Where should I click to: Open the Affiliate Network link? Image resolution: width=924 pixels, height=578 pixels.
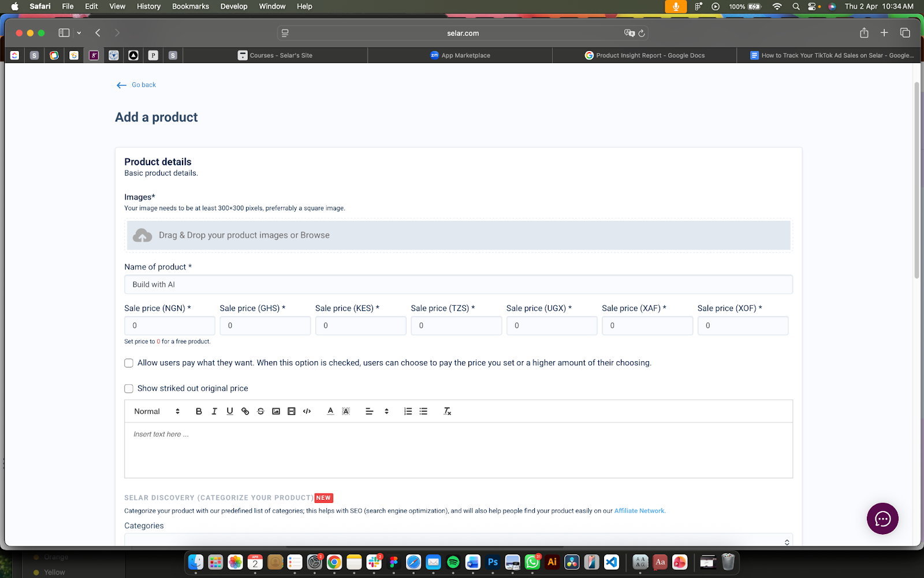tap(639, 511)
